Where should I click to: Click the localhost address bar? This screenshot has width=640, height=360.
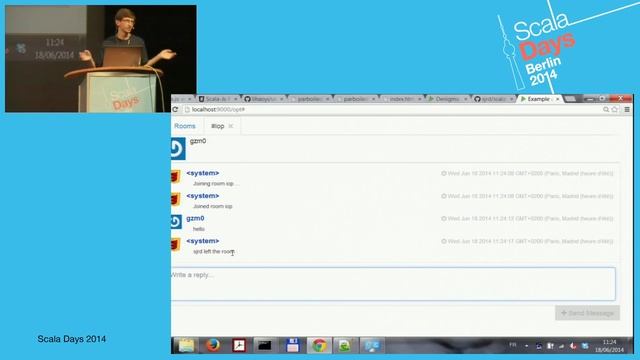[391, 109]
